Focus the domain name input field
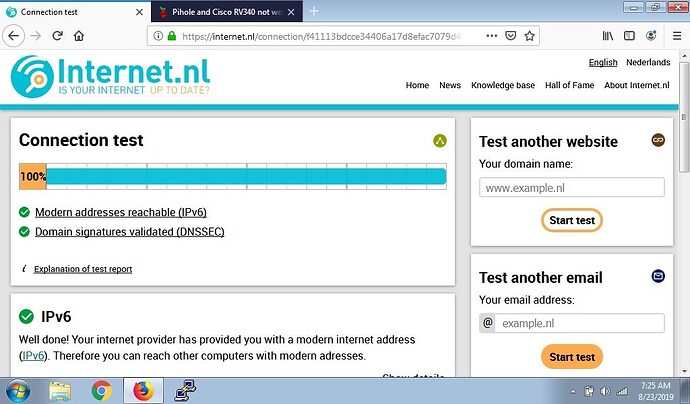 pos(572,187)
